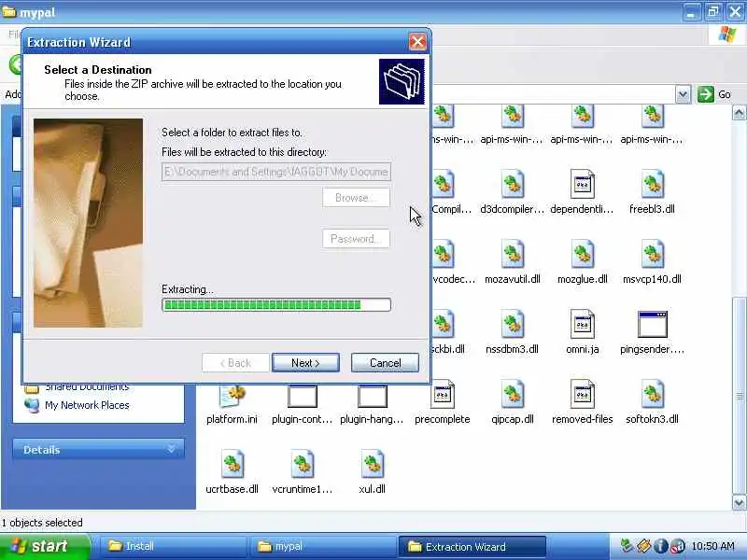This screenshot has height=560, width=747.
Task: Open the Windows Start menu
Action: [45, 546]
